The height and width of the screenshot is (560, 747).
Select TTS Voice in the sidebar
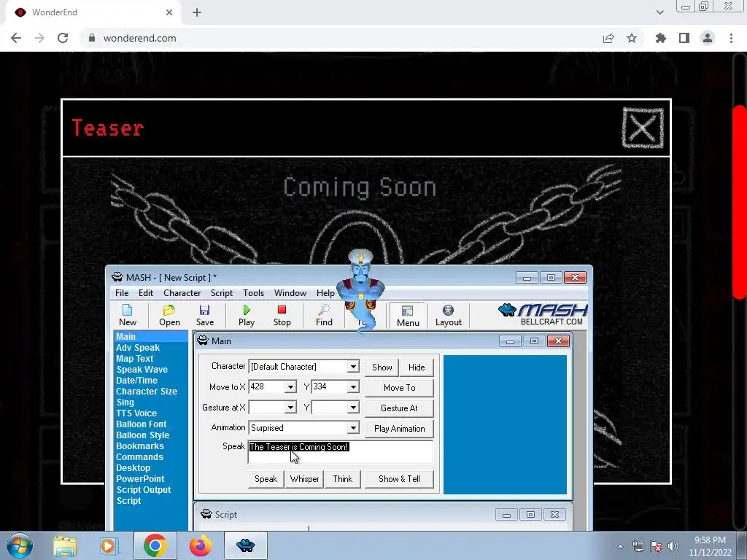click(x=136, y=413)
